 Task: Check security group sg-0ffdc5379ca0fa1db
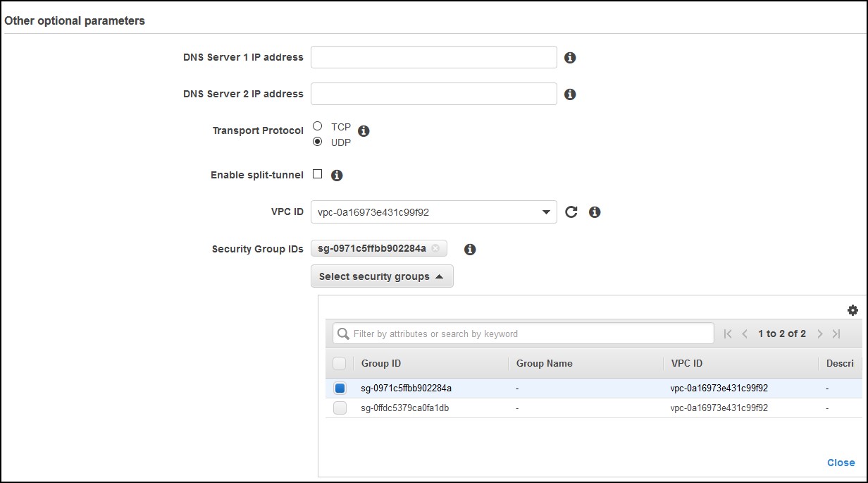(x=340, y=408)
